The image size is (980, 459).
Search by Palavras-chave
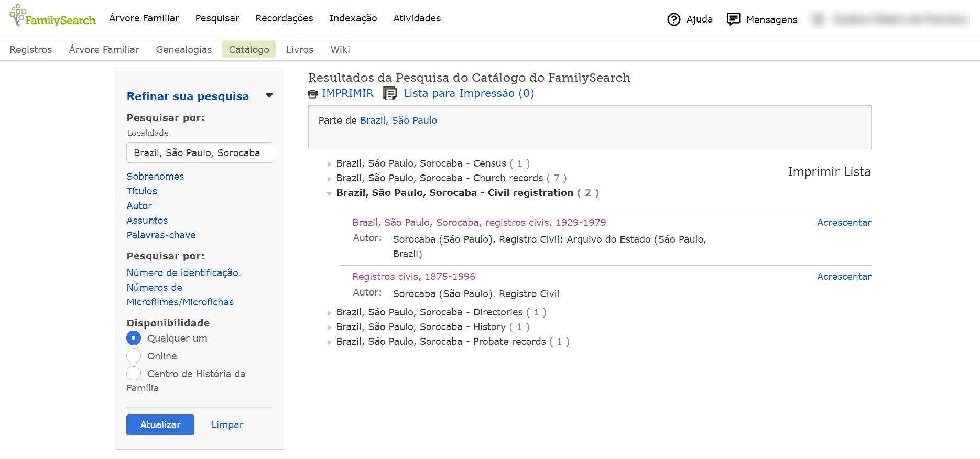(x=161, y=235)
